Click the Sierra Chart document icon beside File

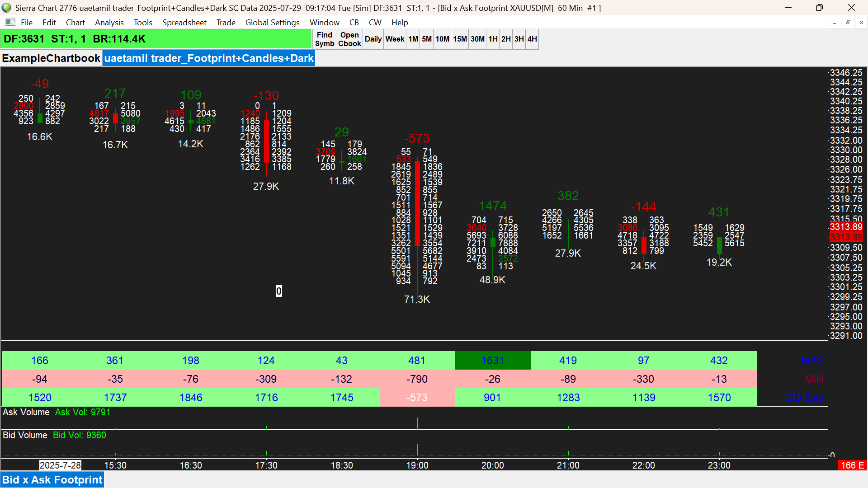[10, 22]
